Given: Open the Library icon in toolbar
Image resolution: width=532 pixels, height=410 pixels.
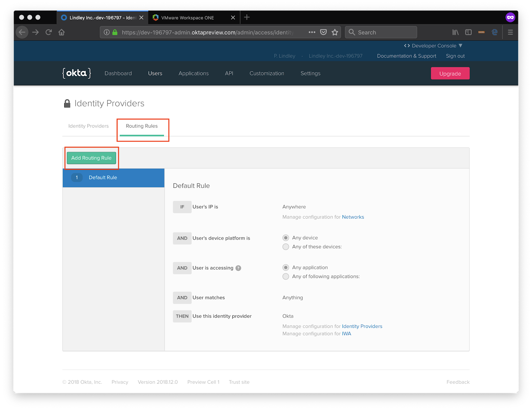Looking at the screenshot, I should point(456,32).
